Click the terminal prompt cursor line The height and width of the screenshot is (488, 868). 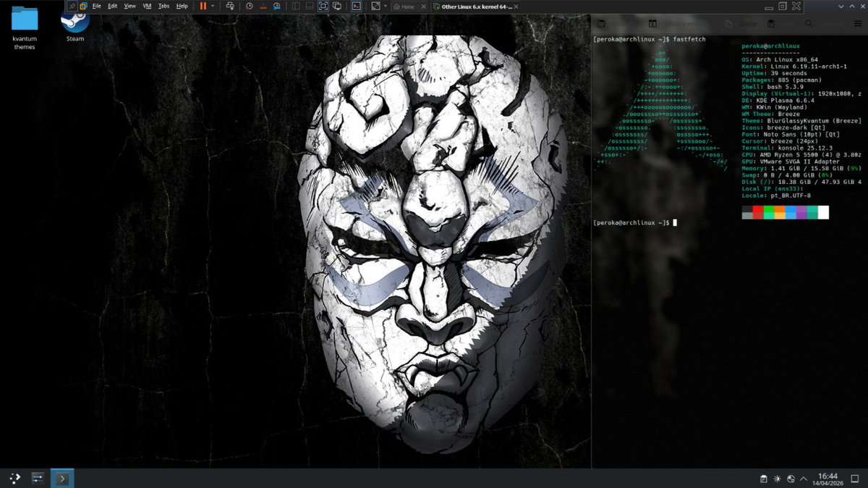point(635,222)
